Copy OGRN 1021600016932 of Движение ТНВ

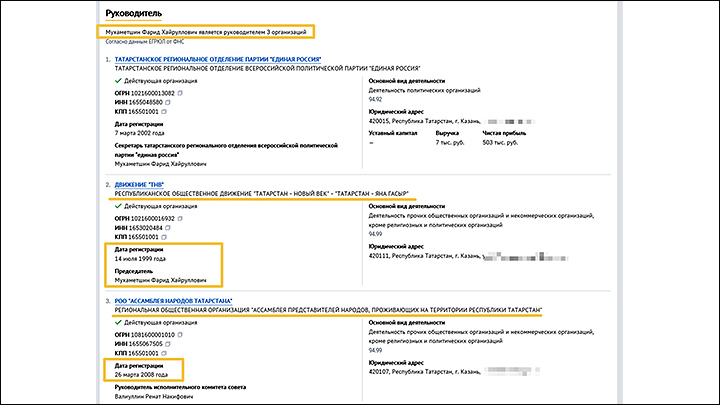click(x=179, y=217)
